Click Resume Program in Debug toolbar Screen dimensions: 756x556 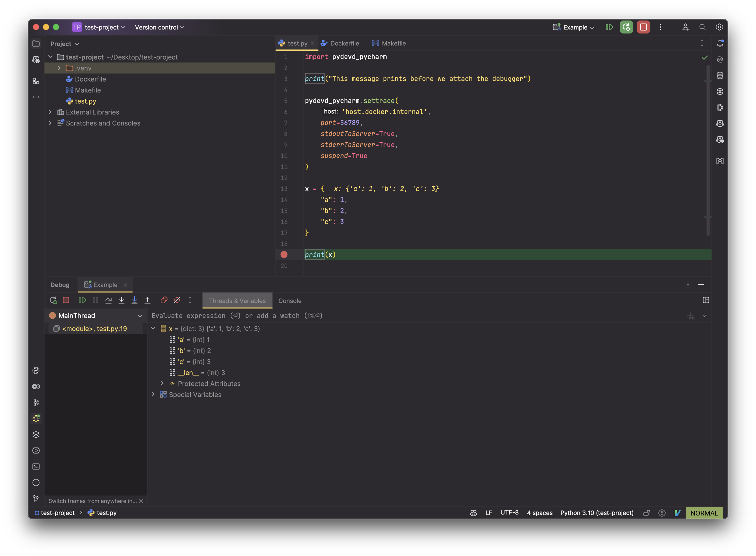82,300
